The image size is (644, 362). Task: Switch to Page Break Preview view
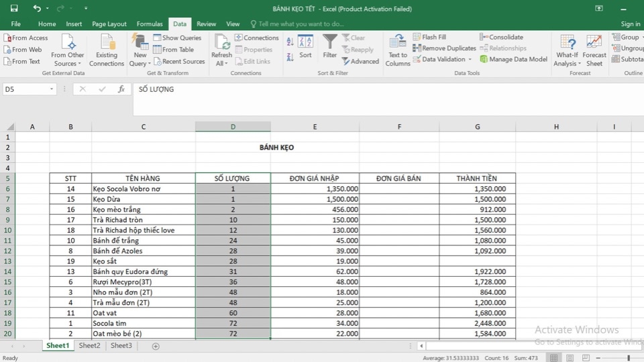pyautogui.click(x=586, y=358)
